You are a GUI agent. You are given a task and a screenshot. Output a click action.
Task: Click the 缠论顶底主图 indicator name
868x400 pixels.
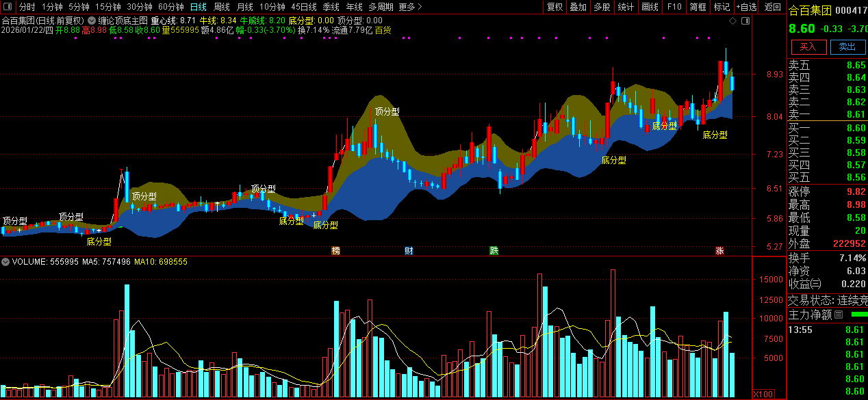(123, 21)
